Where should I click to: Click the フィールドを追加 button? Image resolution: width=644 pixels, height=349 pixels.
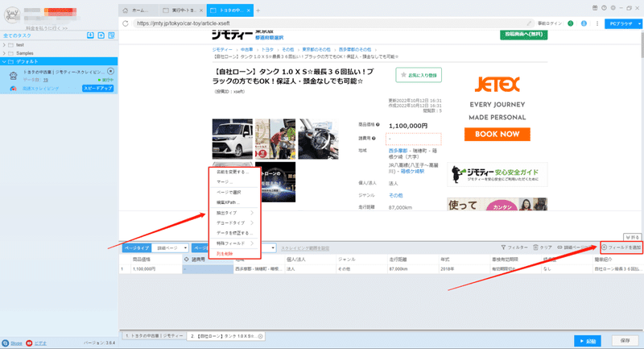coord(621,247)
